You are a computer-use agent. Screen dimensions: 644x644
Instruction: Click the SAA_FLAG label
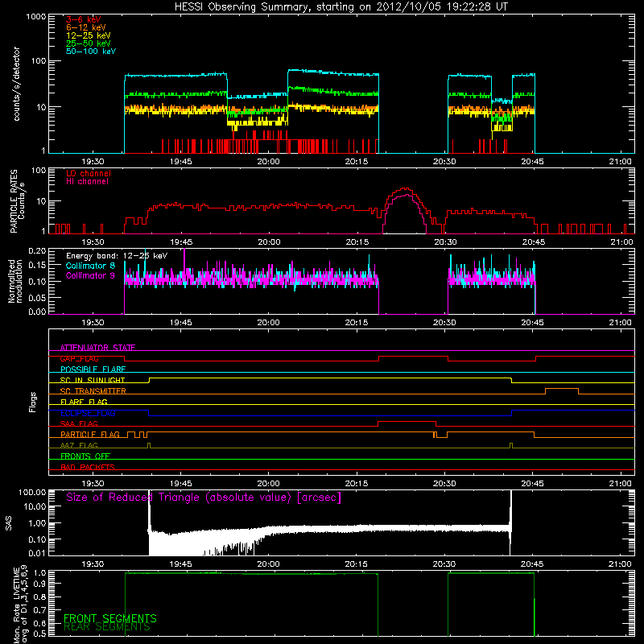79,423
